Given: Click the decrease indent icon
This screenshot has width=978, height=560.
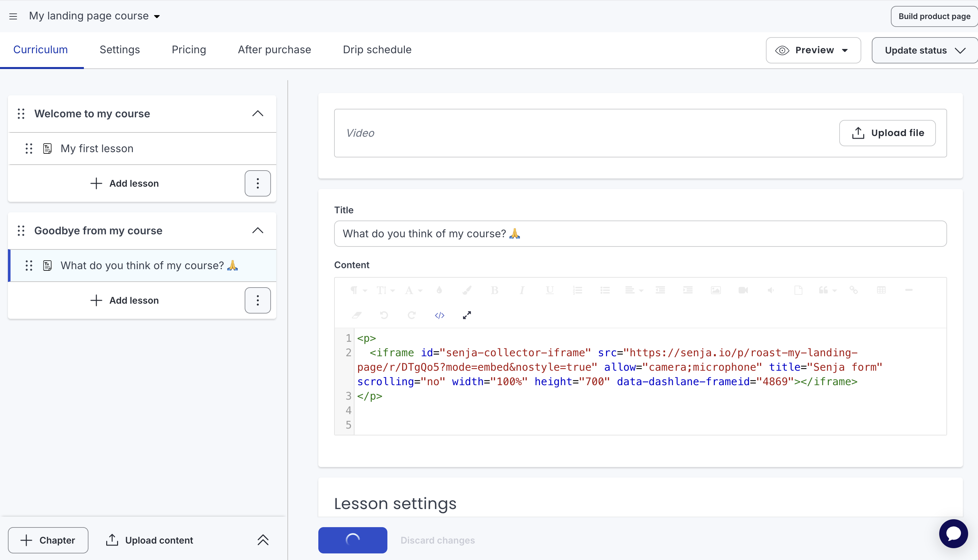Looking at the screenshot, I should coord(660,291).
